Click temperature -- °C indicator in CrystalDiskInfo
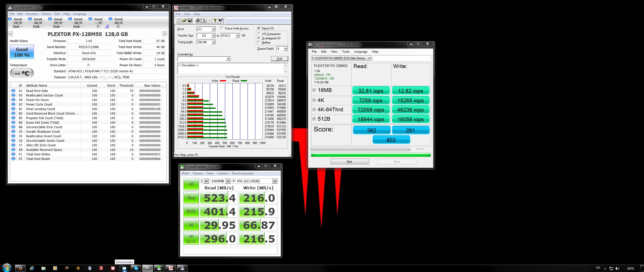 [22, 74]
